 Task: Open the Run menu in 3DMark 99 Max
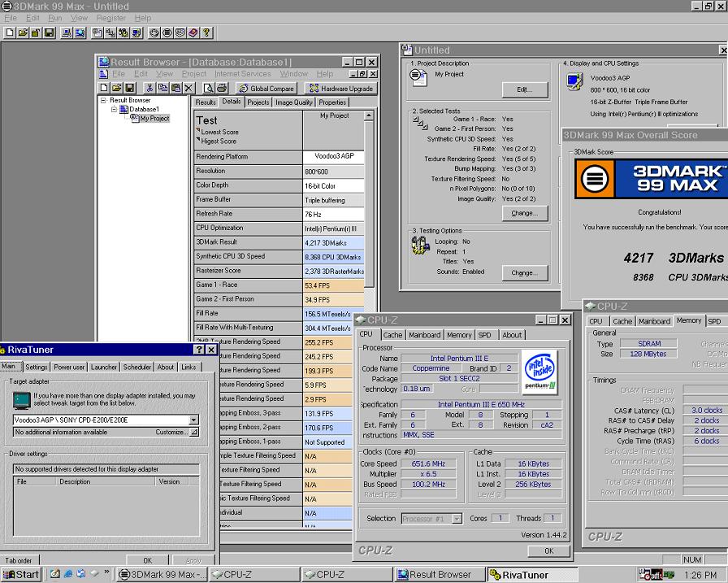pos(54,18)
